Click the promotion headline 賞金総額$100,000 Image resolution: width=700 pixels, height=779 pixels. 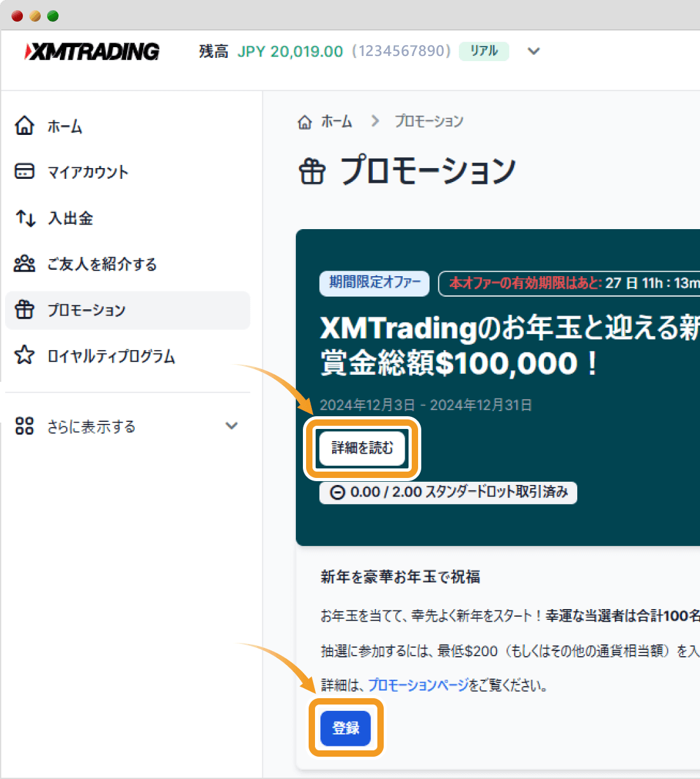459,363
